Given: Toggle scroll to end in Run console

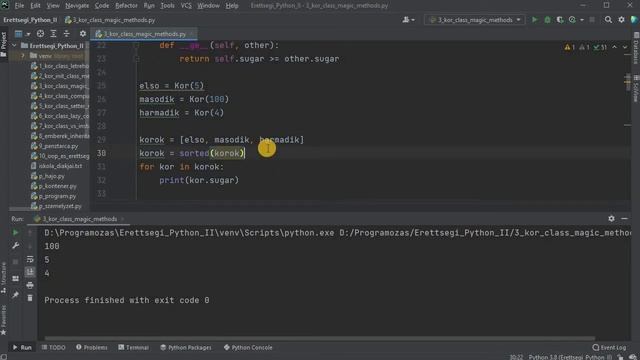Looking at the screenshot, I should pos(30,272).
